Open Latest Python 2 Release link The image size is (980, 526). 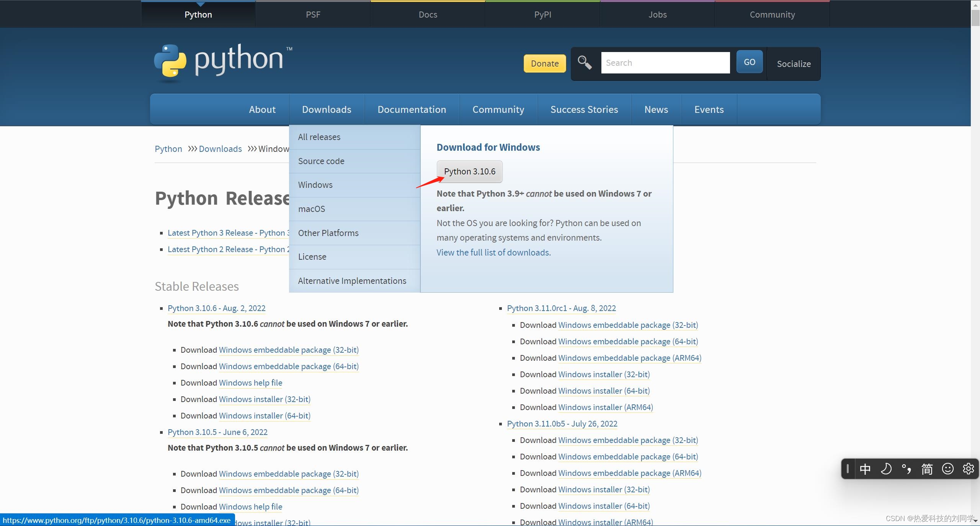pyautogui.click(x=229, y=249)
